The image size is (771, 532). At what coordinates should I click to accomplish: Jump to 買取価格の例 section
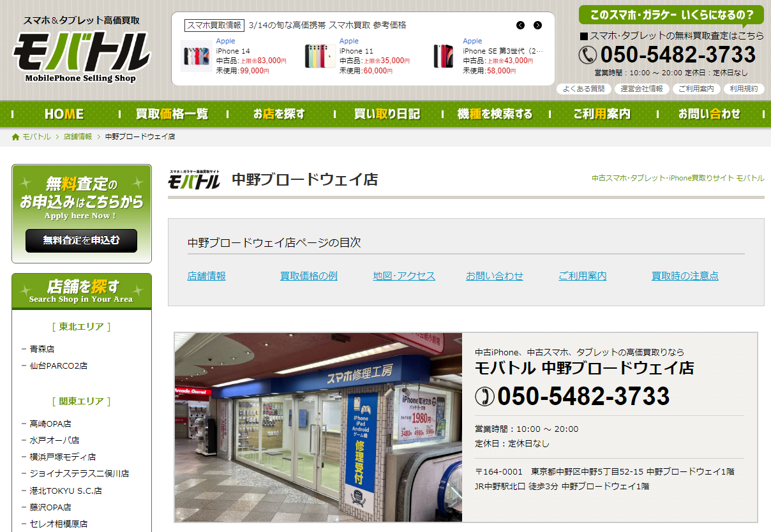click(309, 276)
